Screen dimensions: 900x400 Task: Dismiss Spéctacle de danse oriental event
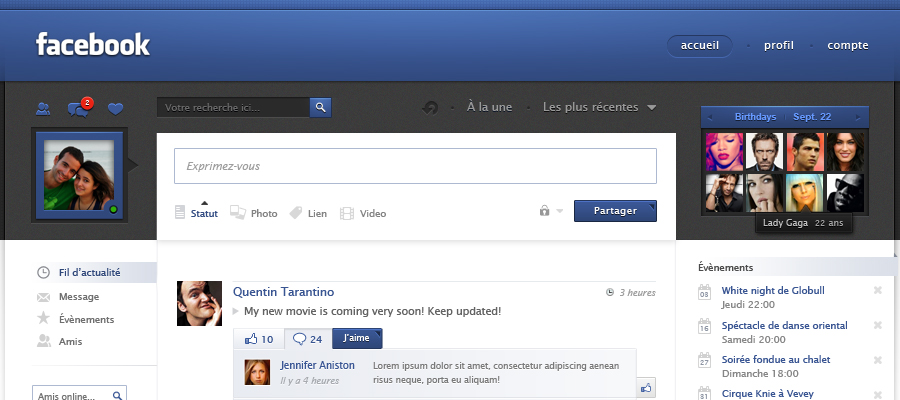click(878, 325)
